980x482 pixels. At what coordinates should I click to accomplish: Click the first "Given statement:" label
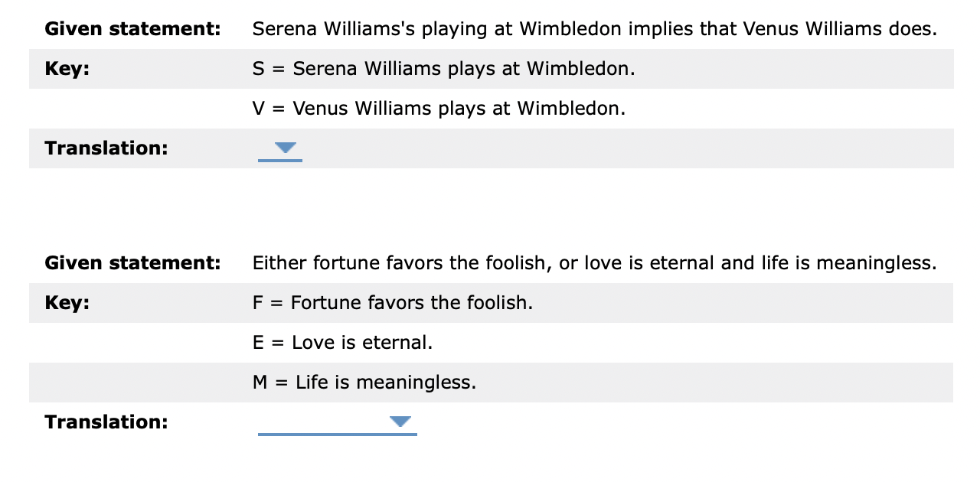coord(132,30)
